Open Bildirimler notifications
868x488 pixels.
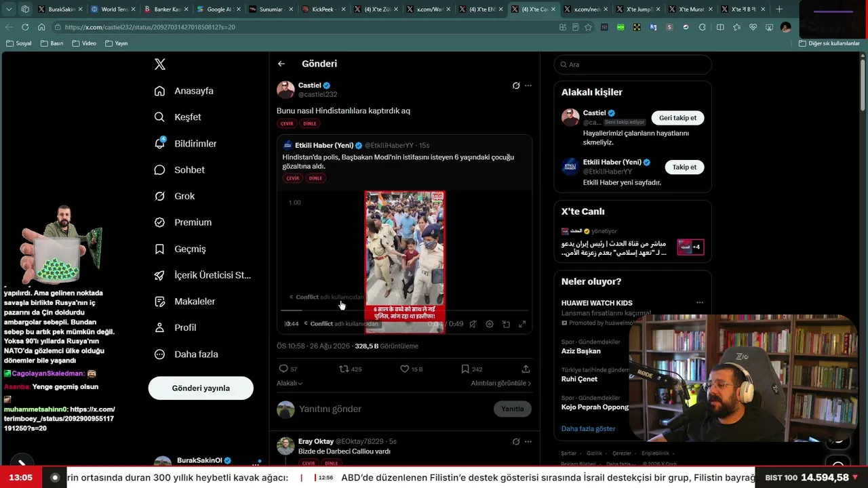(185, 144)
